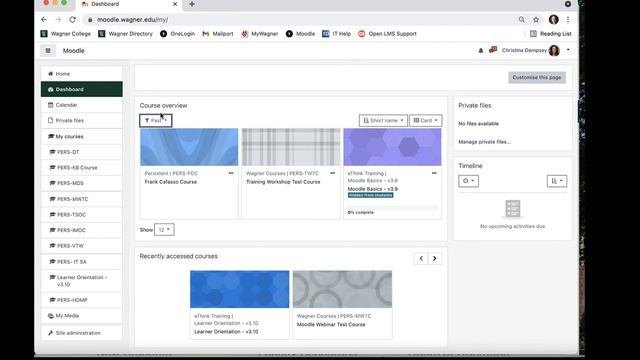Open actions menu for Moodle Basics - v3.9
This screenshot has height=360, width=640.
pos(434,173)
